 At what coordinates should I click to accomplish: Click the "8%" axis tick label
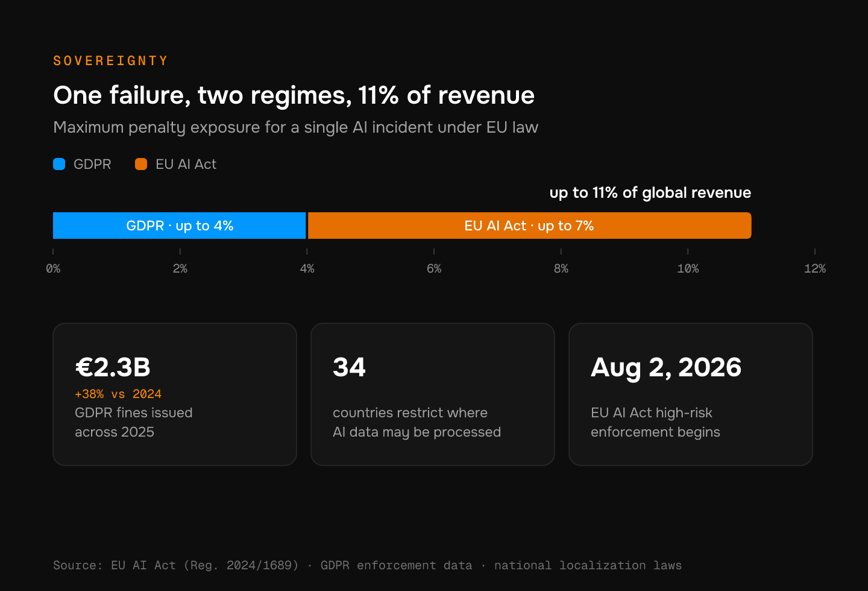(561, 268)
